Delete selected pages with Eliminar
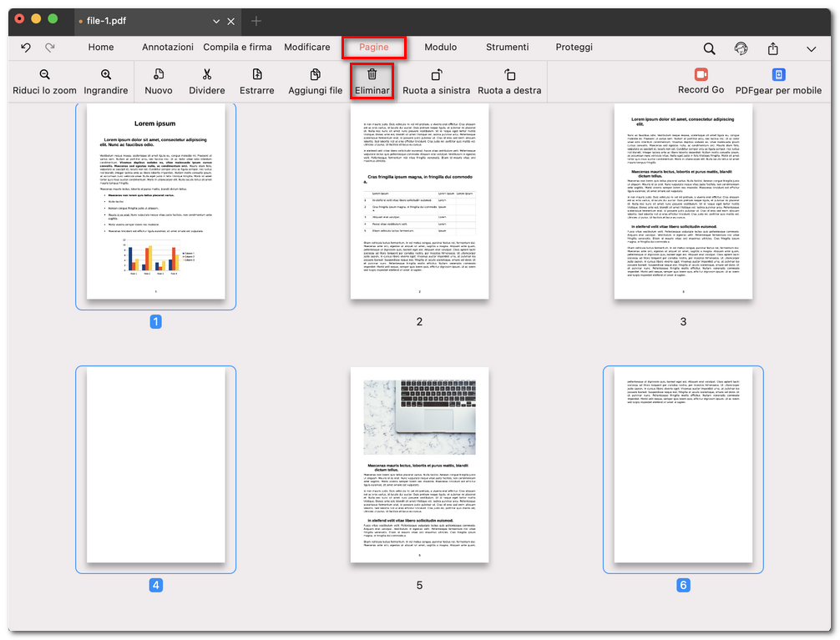Viewport: 840px width, 640px height. (372, 82)
